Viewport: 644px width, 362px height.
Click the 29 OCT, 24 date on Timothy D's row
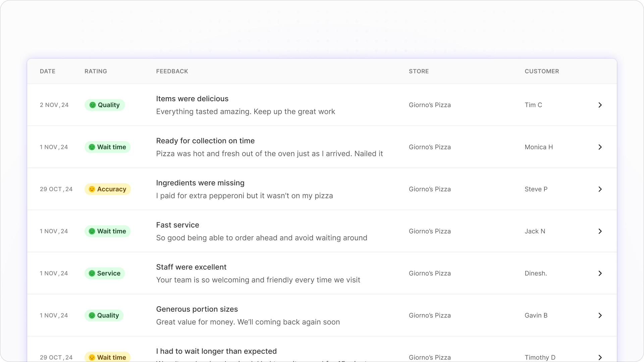pos(56,357)
